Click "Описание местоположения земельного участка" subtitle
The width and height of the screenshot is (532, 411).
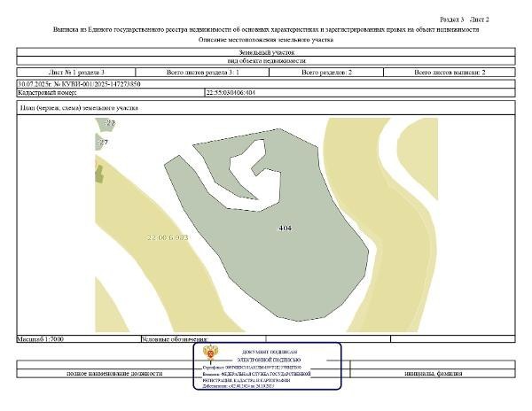coord(266,40)
